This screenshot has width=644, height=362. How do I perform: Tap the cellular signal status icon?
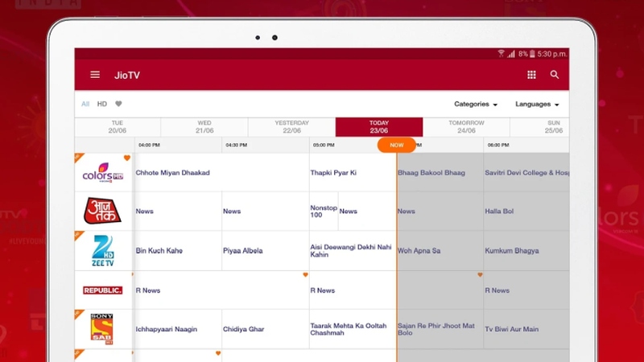coord(511,54)
